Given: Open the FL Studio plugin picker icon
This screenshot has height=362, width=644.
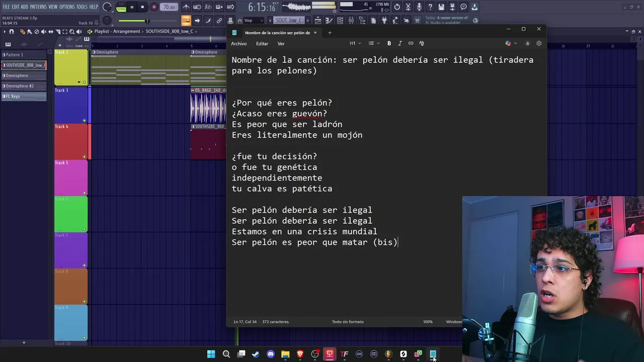Looking at the screenshot, I should click(384, 21).
